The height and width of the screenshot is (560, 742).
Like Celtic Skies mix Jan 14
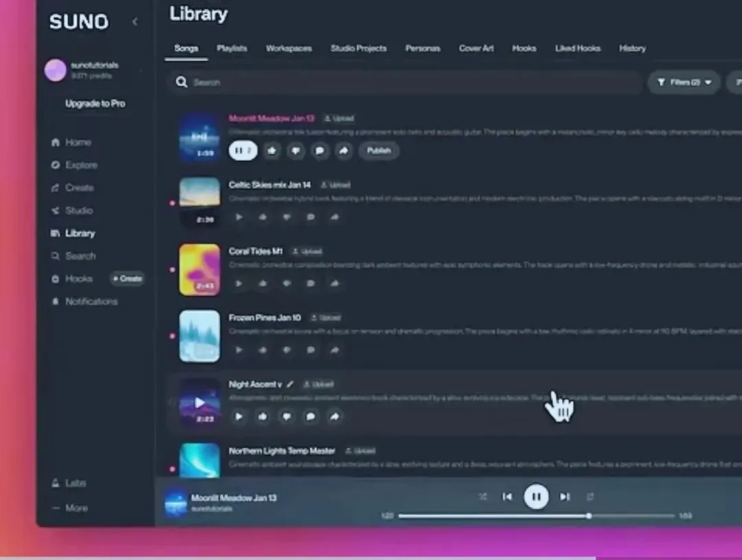click(x=262, y=217)
